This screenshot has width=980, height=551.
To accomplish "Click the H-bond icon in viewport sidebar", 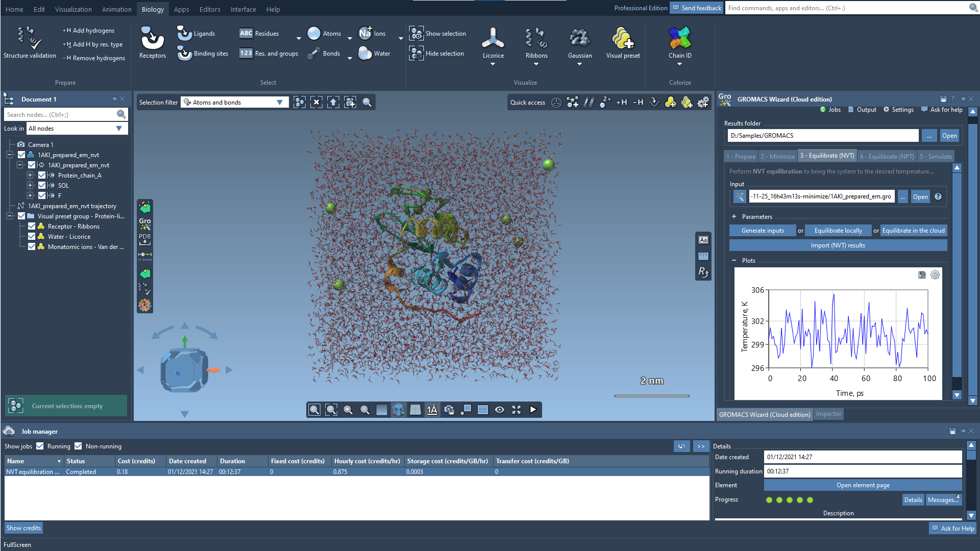I will tap(145, 256).
